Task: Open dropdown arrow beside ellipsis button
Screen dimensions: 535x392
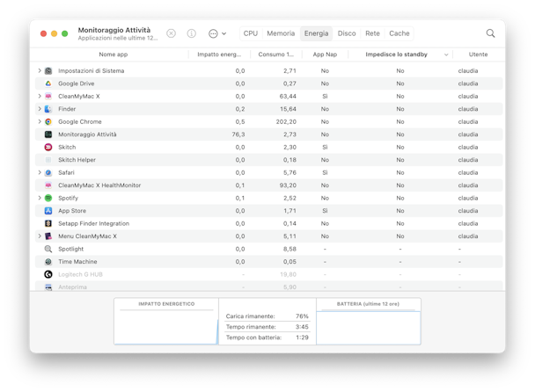Action: tap(224, 33)
